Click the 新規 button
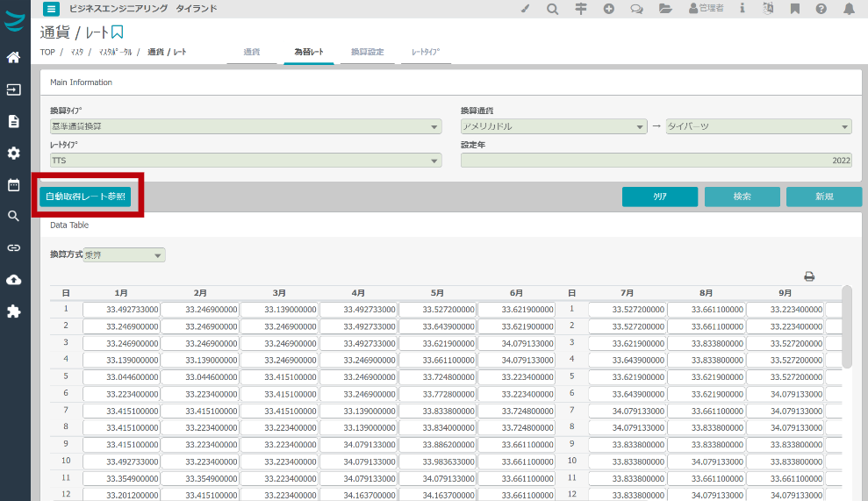The width and height of the screenshot is (868, 501). pos(824,197)
